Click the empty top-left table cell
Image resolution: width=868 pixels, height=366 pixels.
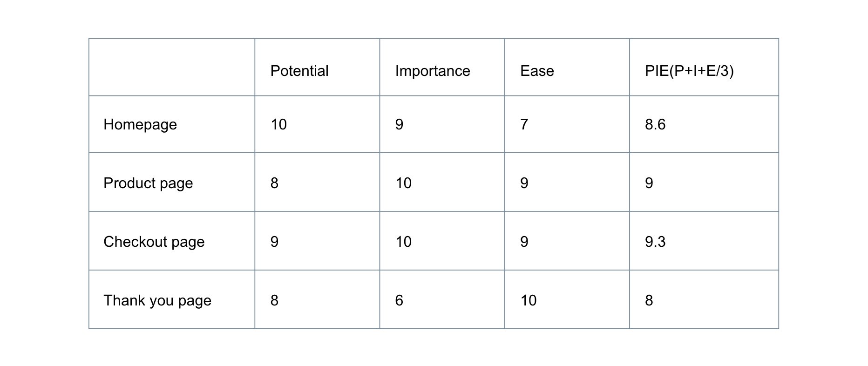coord(172,68)
